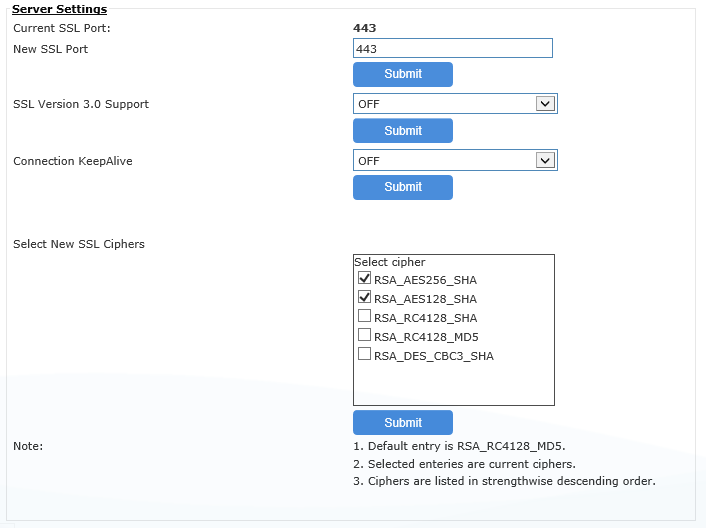Submit the new SSL port value
Screen dimensions: 706x528
[403, 74]
